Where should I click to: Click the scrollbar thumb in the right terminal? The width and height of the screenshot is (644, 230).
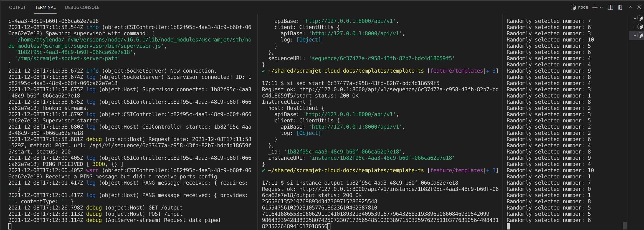pyautogui.click(x=625, y=225)
